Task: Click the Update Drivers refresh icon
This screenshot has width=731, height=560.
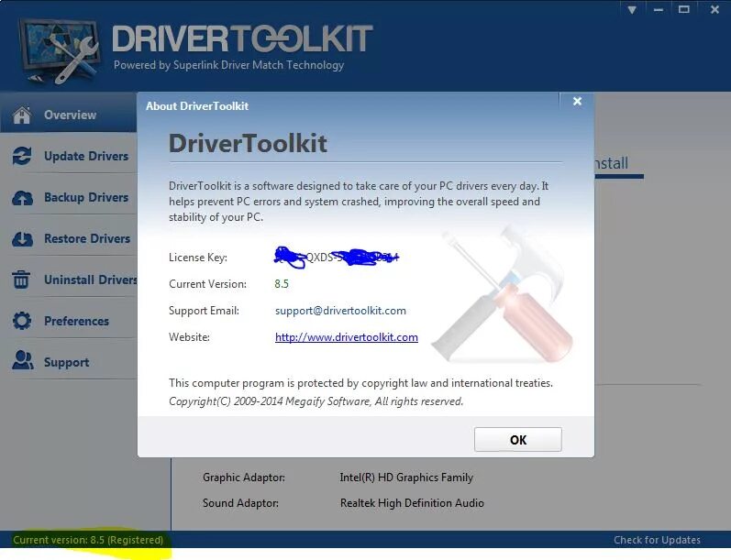Action: 22,156
